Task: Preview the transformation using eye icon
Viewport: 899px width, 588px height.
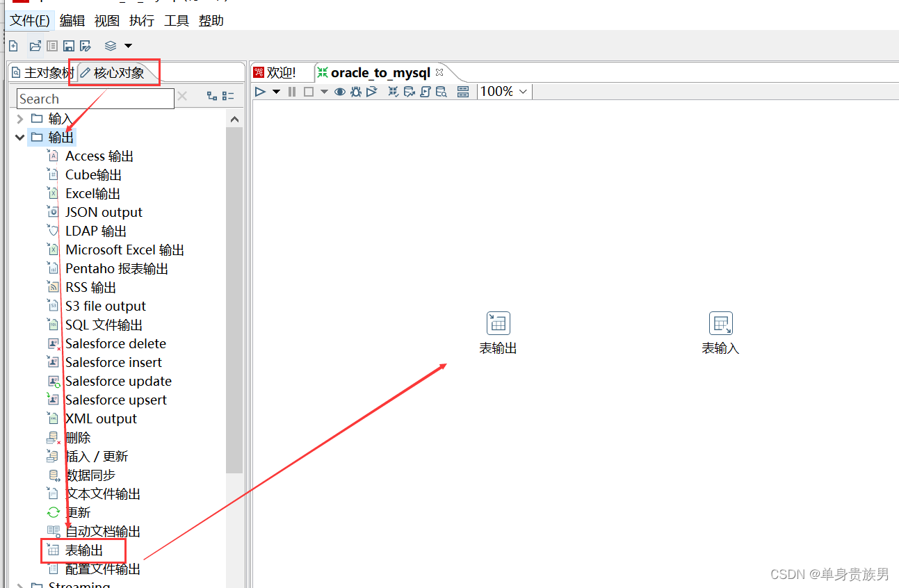Action: (340, 91)
